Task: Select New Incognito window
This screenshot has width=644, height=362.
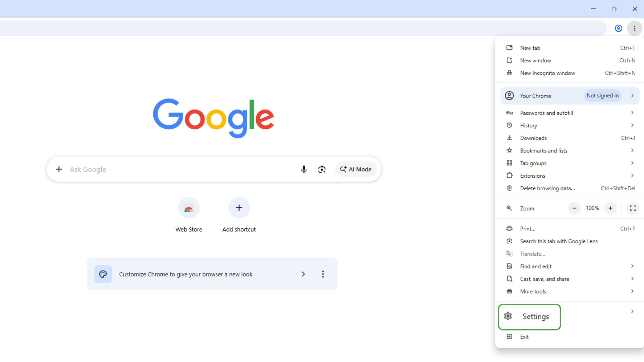Action: (x=570, y=73)
